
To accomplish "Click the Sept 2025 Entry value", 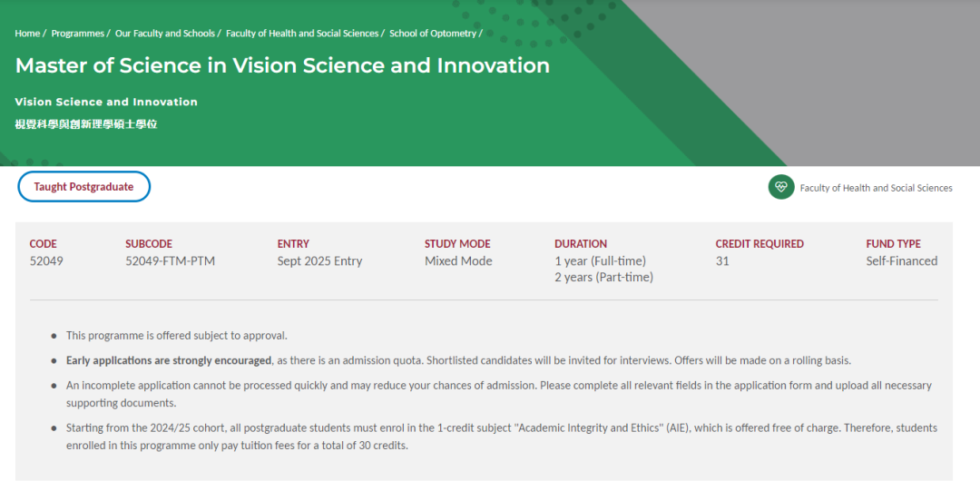I will [319, 260].
